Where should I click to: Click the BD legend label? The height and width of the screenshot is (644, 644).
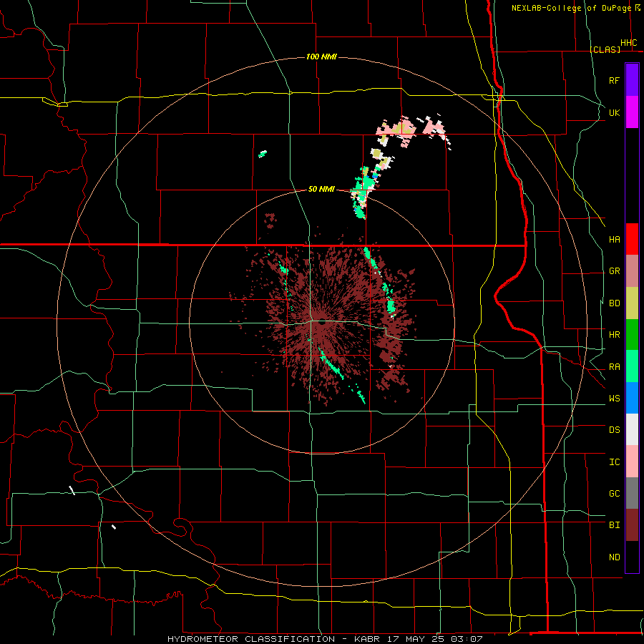tap(614, 303)
